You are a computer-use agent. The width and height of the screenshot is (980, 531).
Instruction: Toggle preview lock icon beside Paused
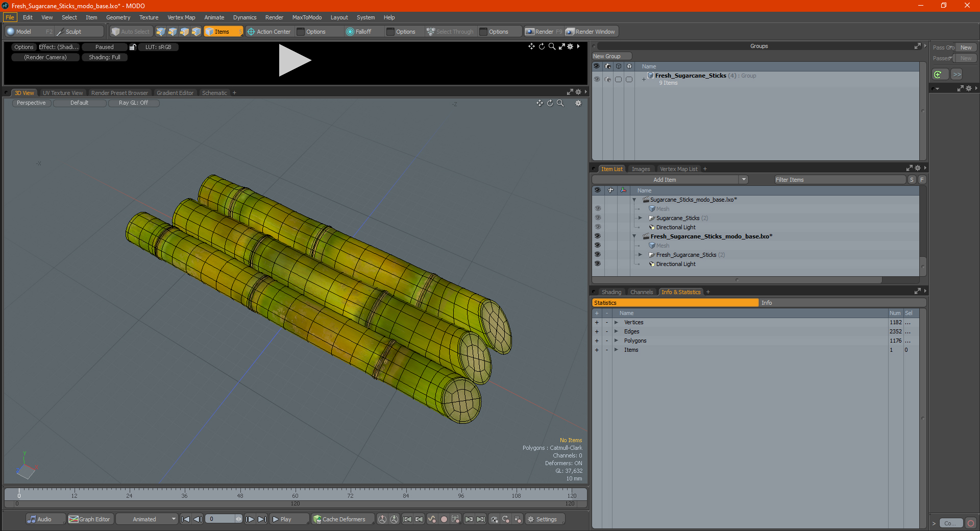tap(133, 47)
